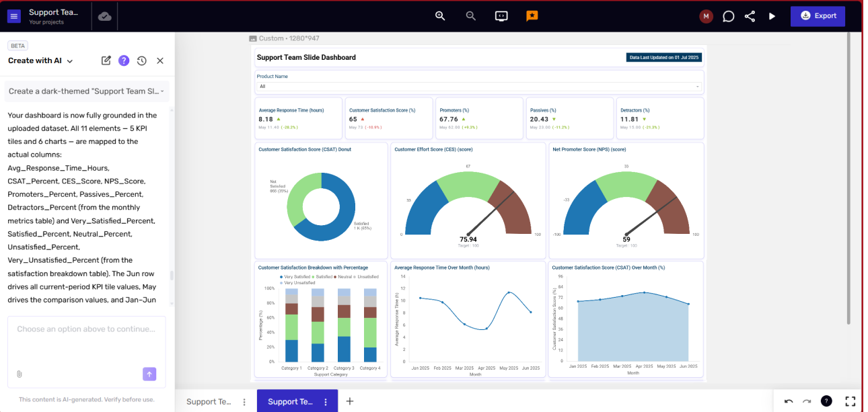Open the presentation screen icon
The height and width of the screenshot is (412, 868).
[501, 16]
